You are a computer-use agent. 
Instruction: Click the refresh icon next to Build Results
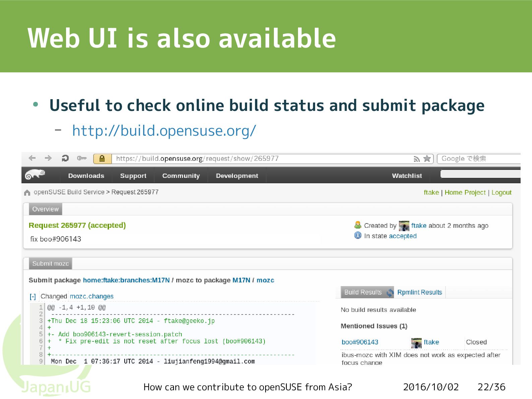(390, 292)
